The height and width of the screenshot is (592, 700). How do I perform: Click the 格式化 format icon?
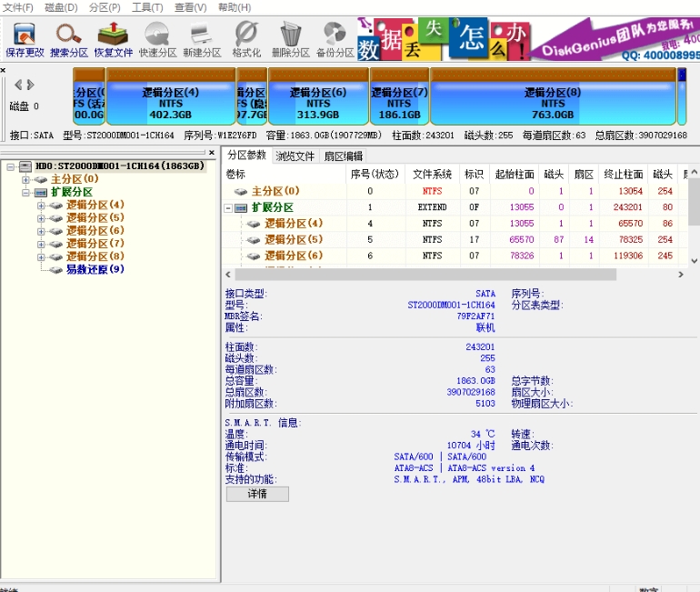click(x=245, y=36)
